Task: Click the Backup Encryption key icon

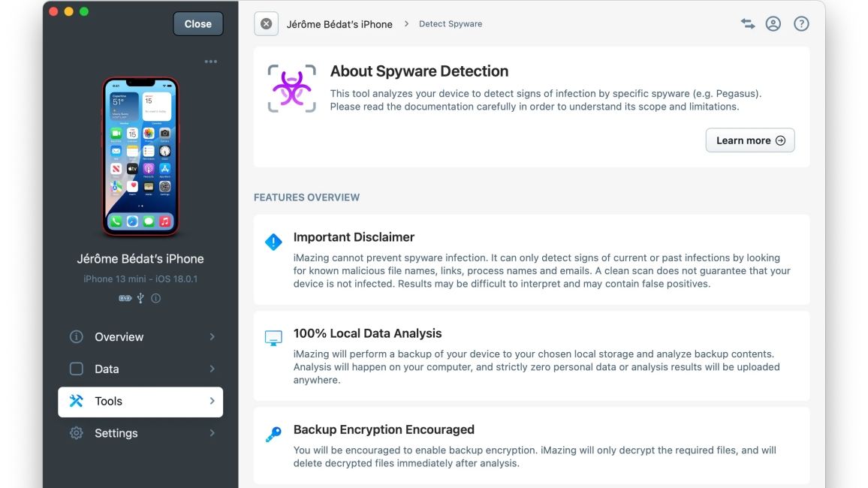Action: 273,435
